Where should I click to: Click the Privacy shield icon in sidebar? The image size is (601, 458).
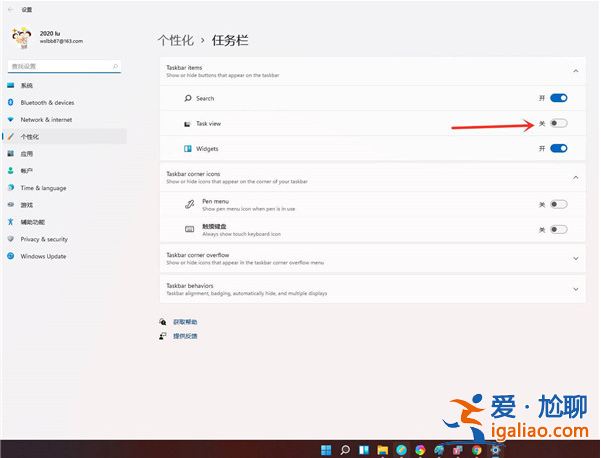click(11, 239)
